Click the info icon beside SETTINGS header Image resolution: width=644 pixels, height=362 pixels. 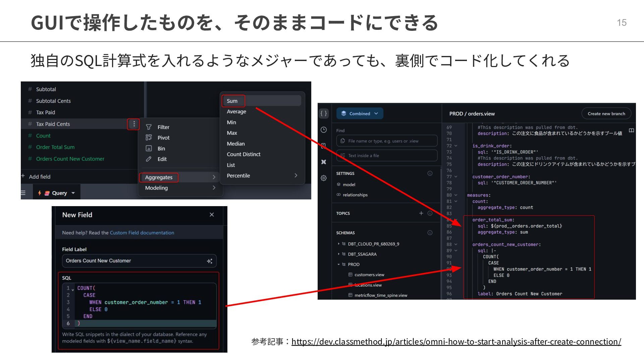click(x=430, y=173)
